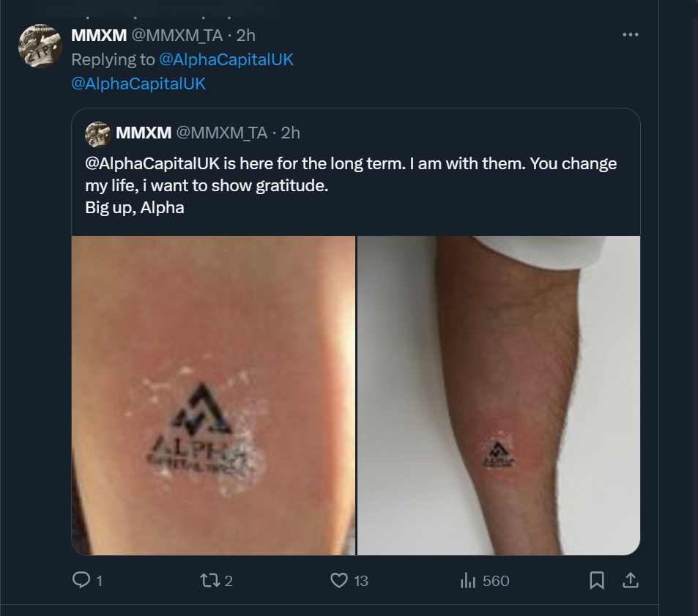
Task: Open forearm tattoo photo on right
Action: (x=498, y=396)
